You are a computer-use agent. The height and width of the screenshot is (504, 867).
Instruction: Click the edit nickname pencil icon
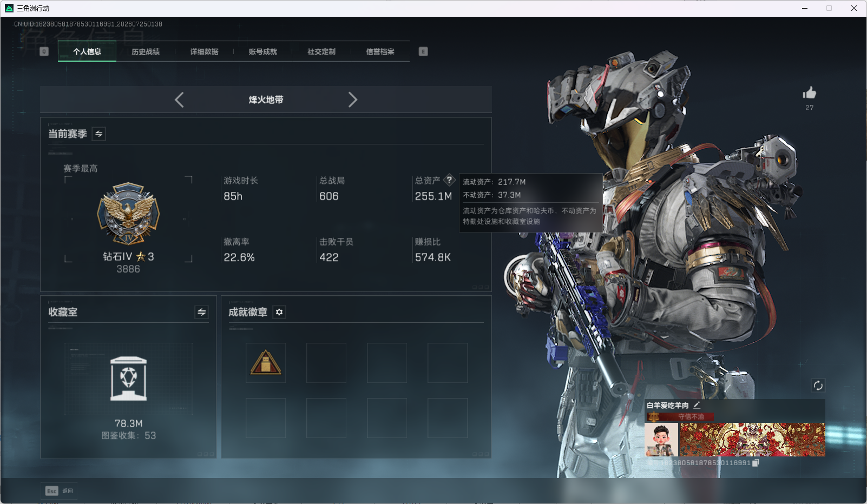tap(697, 405)
